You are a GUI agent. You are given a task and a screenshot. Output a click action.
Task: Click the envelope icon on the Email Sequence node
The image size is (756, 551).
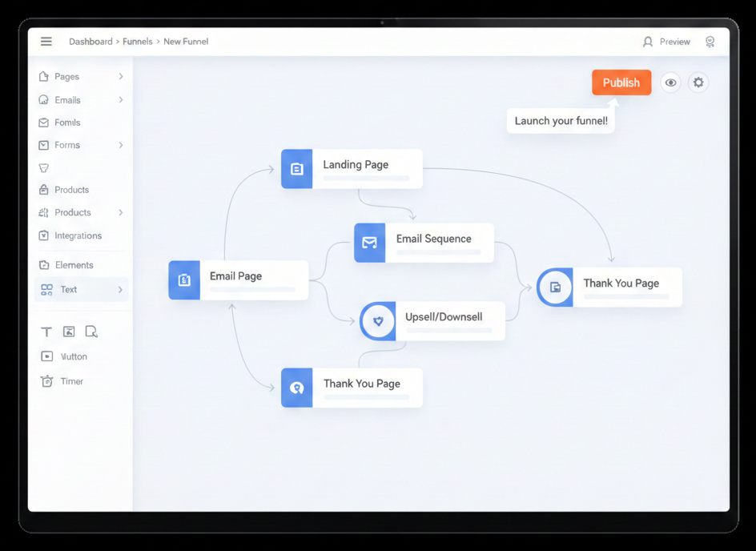[x=369, y=243]
